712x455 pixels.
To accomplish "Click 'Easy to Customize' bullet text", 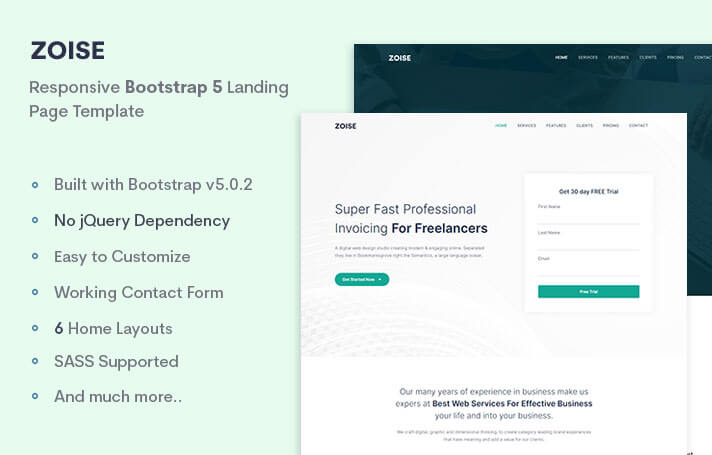I will point(122,257).
